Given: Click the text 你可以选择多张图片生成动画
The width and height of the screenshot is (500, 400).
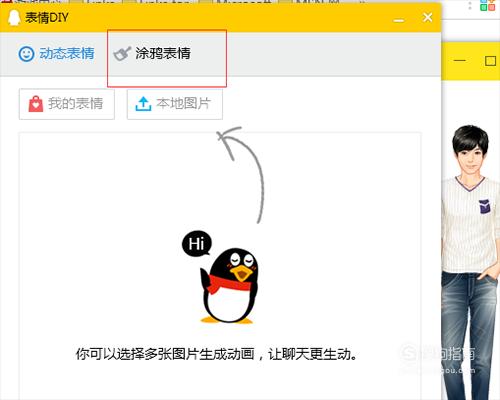Looking at the screenshot, I should coord(165,354).
